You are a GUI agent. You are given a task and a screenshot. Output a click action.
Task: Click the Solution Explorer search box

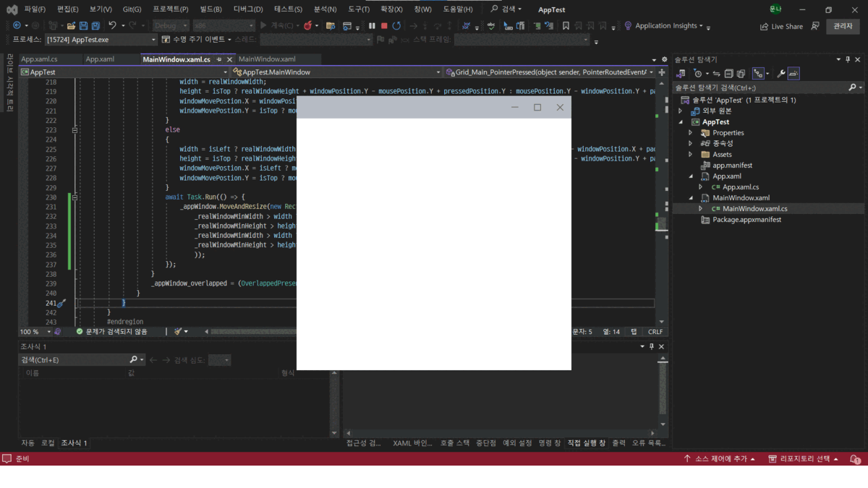click(x=768, y=87)
